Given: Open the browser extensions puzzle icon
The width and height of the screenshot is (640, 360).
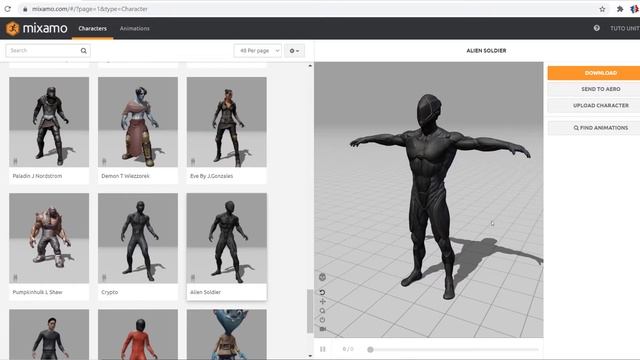Looking at the screenshot, I should [x=620, y=9].
